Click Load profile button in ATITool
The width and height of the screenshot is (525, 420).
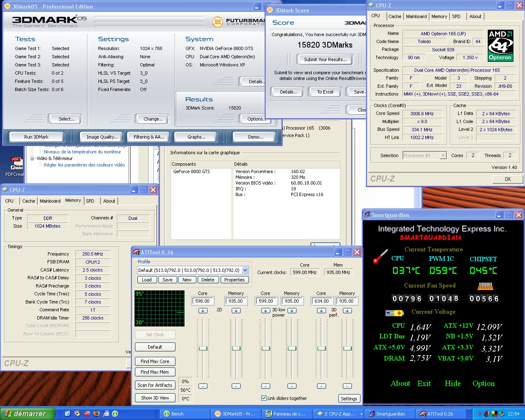click(147, 280)
